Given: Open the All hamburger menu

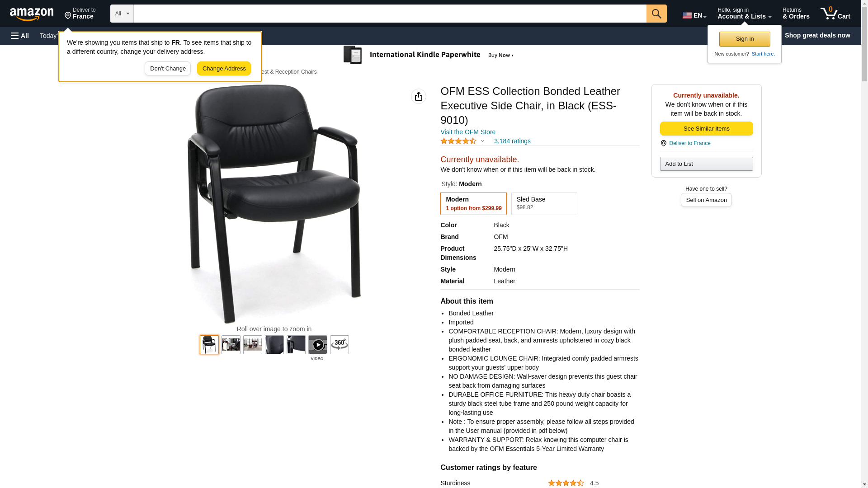Looking at the screenshot, I should point(20,36).
